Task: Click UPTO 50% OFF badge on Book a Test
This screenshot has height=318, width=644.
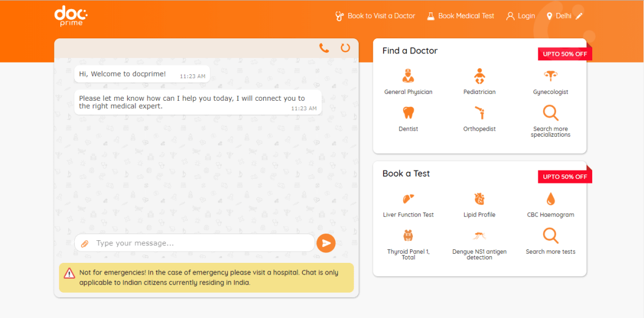Action: point(565,177)
